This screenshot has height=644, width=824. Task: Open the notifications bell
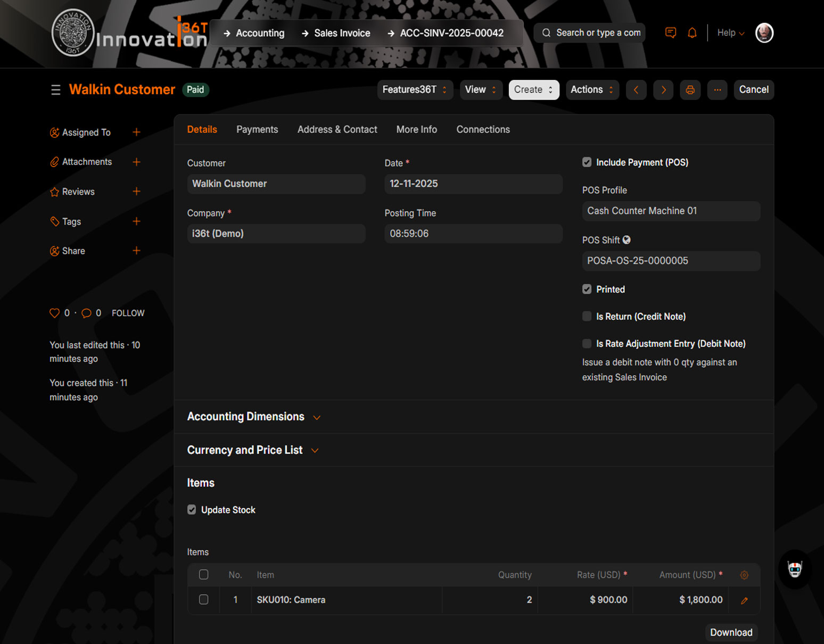[692, 33]
